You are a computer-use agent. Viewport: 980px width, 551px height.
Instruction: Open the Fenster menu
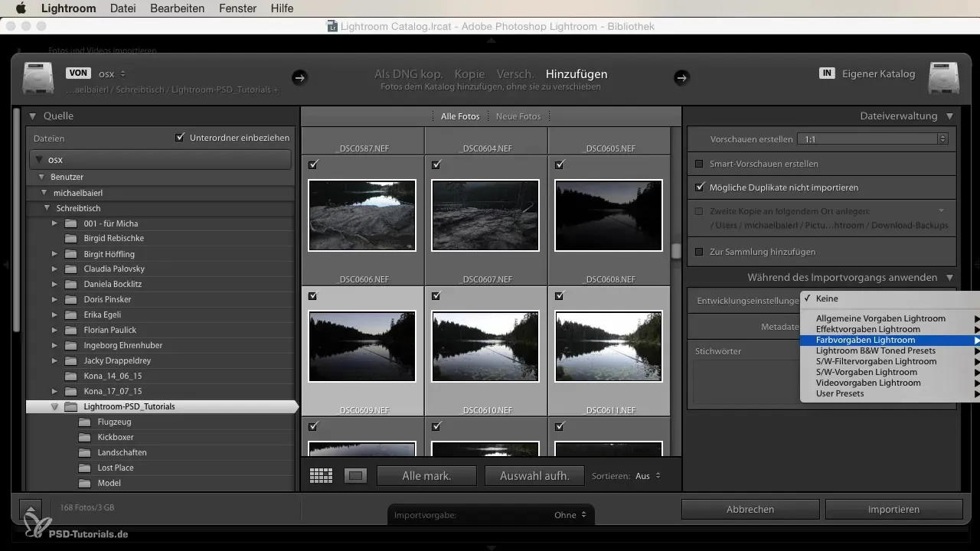(237, 8)
